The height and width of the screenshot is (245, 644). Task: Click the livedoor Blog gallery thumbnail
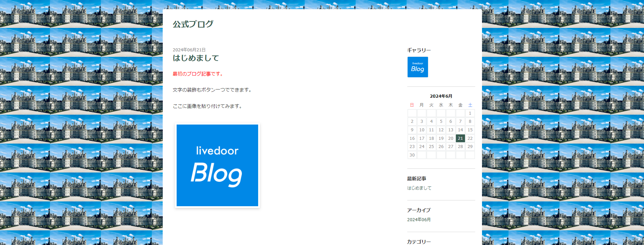pos(417,67)
